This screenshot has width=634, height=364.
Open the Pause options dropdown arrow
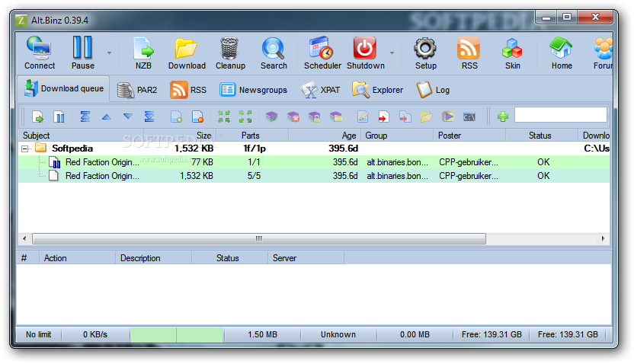point(109,53)
